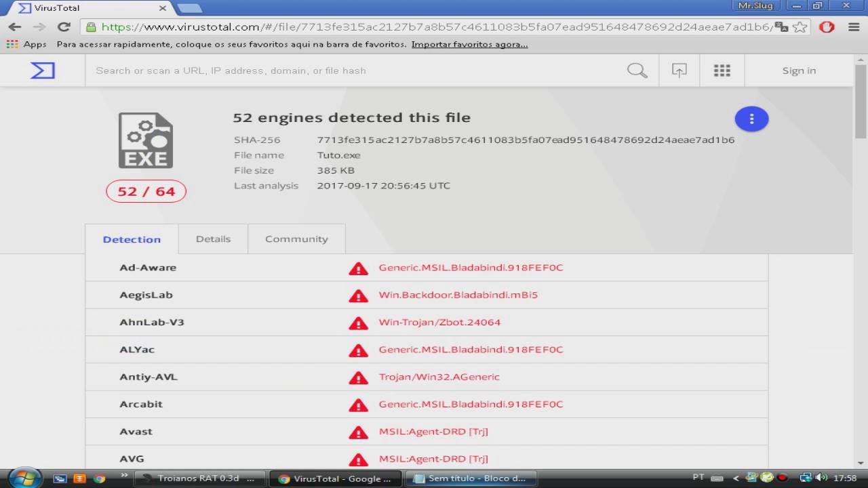Viewport: 868px width, 488px height.
Task: Click the warning icon in the Arcabit row
Action: [x=358, y=405]
